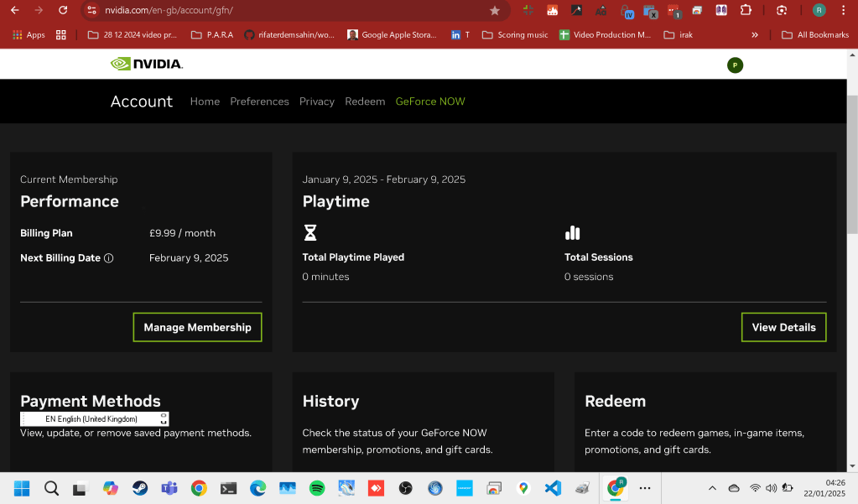Open the Video Production M... bookmark
The width and height of the screenshot is (858, 504).
tap(606, 35)
